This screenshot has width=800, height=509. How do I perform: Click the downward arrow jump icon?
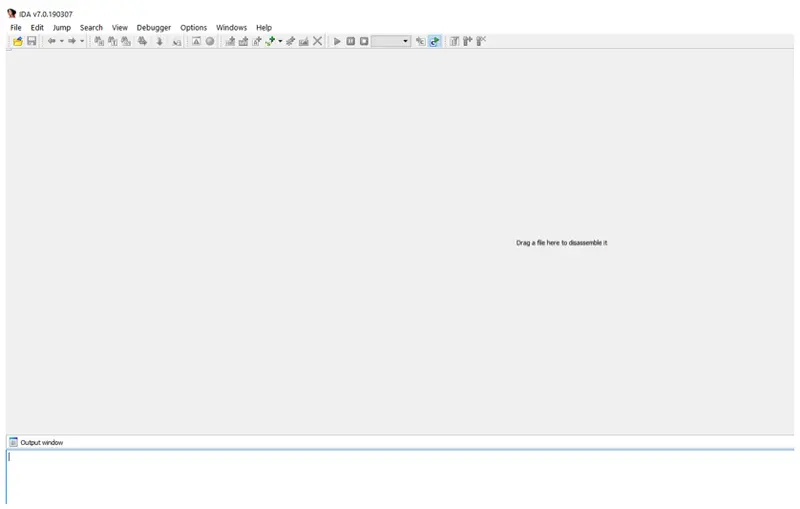(x=160, y=41)
